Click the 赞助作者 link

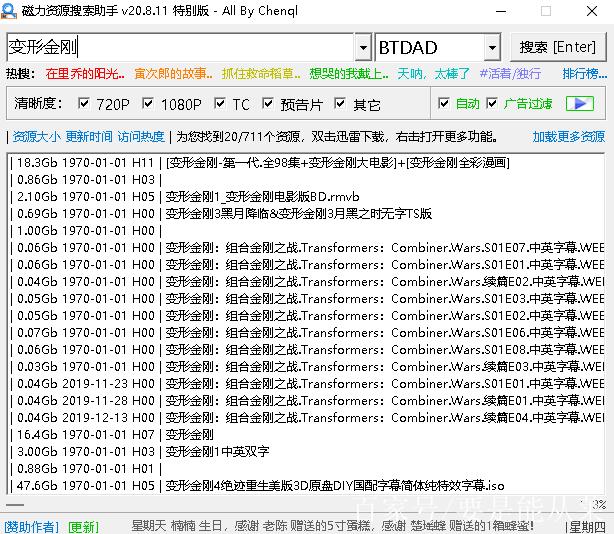point(31,527)
